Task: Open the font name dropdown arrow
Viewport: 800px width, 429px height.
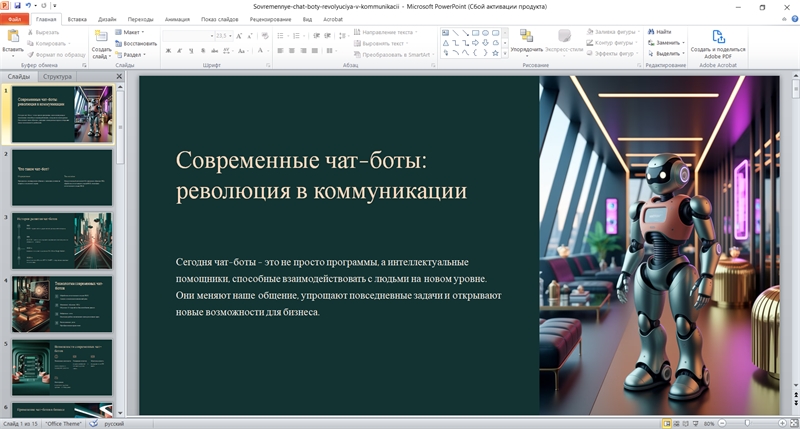Action: point(212,36)
